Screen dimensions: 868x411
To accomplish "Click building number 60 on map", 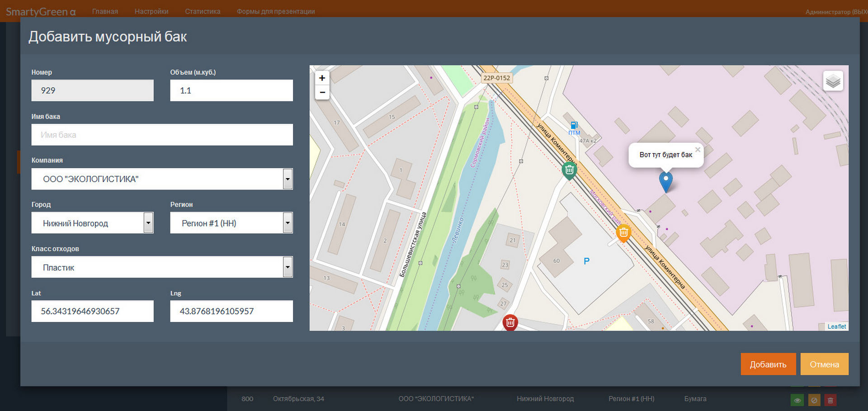I will click(x=557, y=261).
